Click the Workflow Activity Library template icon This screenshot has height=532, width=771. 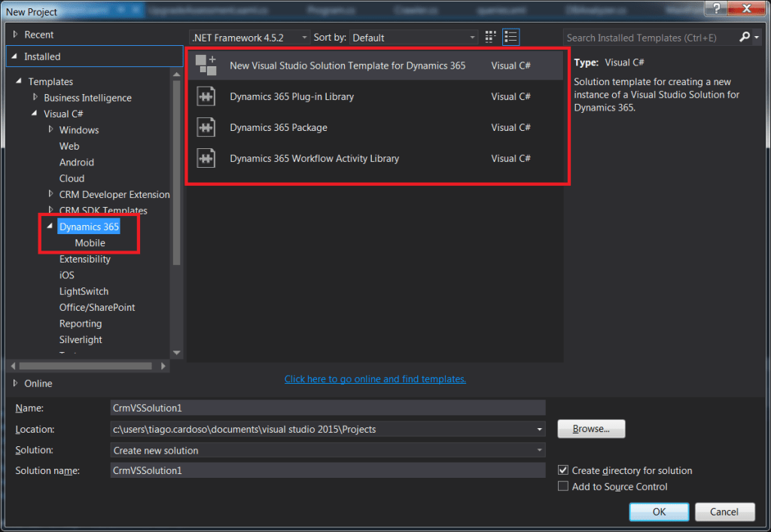[206, 158]
